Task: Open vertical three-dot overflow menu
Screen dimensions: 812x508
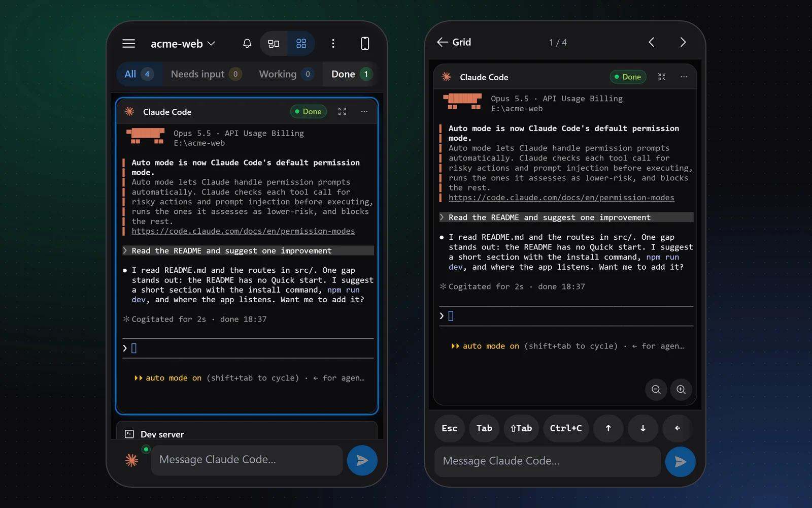Action: pos(333,44)
